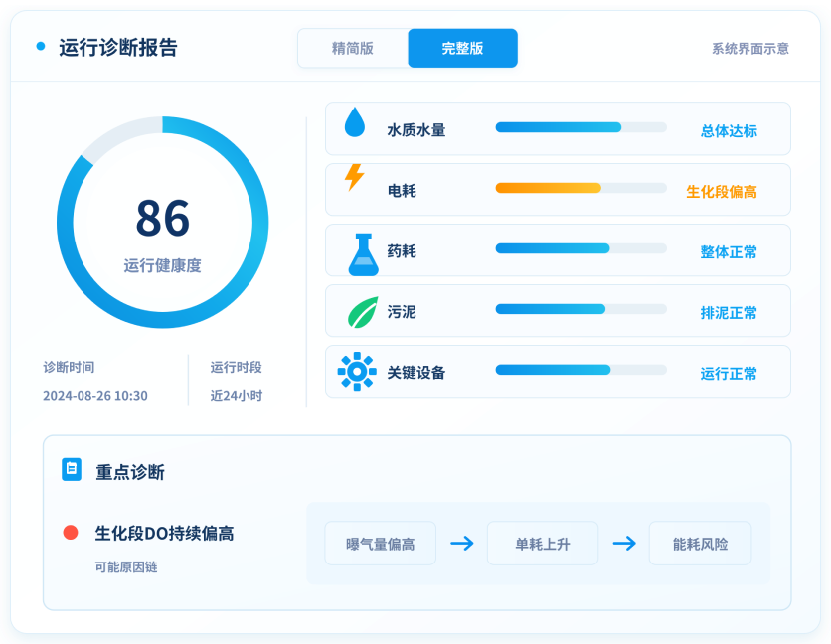The width and height of the screenshot is (831, 644).
Task: Click the clipboard icon beside 重点诊断
Action: 72,470
